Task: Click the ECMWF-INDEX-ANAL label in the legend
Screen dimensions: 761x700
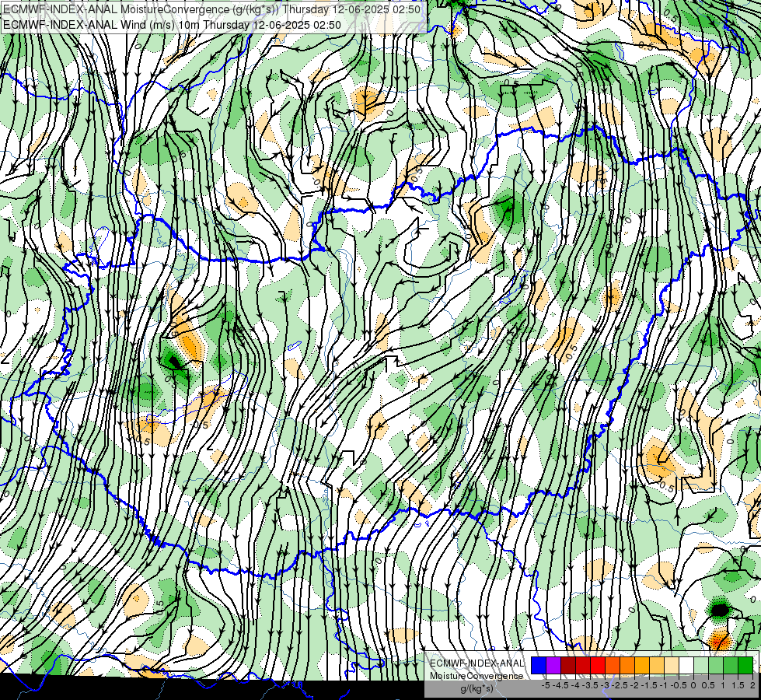Action: coord(476,663)
